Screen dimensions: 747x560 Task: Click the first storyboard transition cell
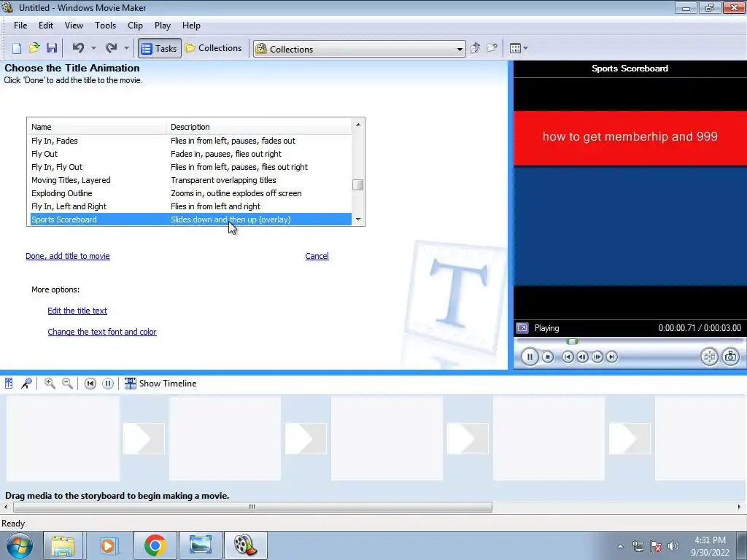144,438
